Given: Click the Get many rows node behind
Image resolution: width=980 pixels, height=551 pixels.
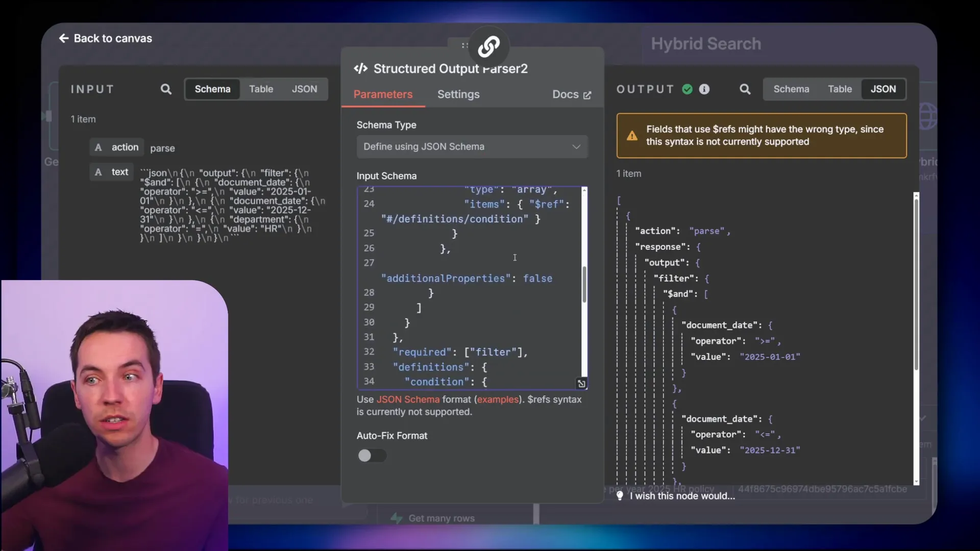Looking at the screenshot, I should click(433, 518).
